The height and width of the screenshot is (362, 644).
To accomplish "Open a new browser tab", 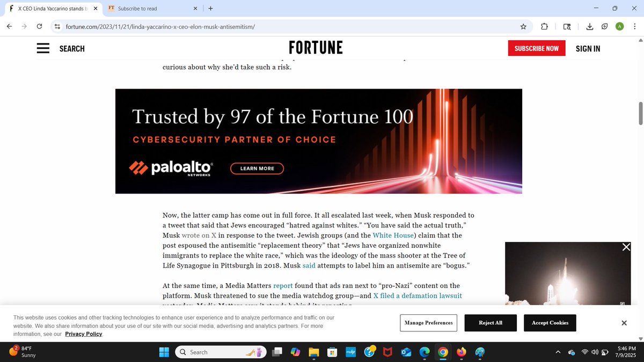I will (210, 9).
